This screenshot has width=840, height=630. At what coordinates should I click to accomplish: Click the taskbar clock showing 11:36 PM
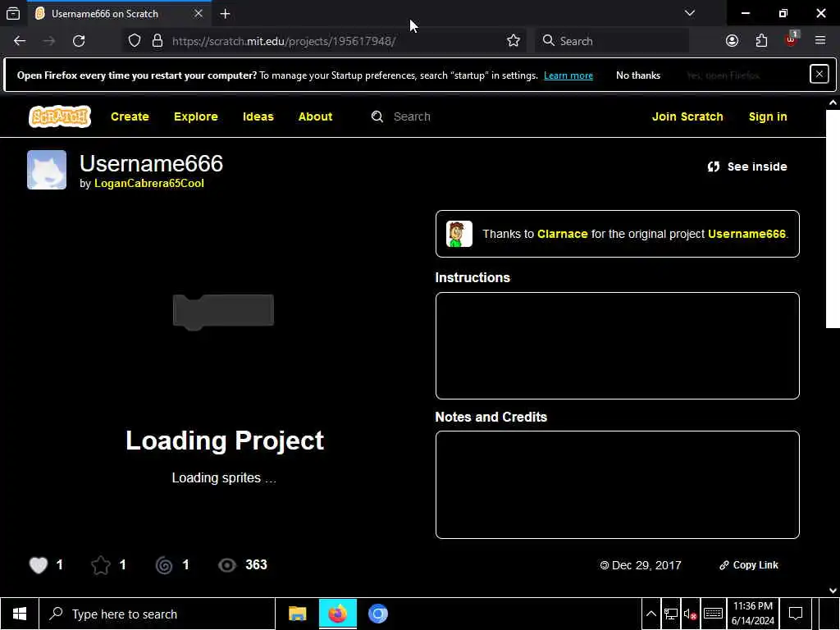[753, 614]
